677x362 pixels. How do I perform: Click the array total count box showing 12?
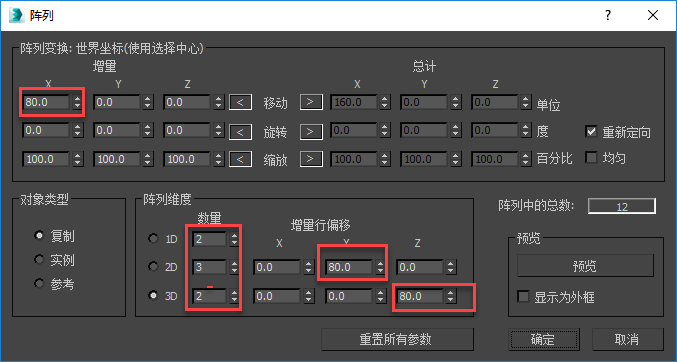coord(622,206)
